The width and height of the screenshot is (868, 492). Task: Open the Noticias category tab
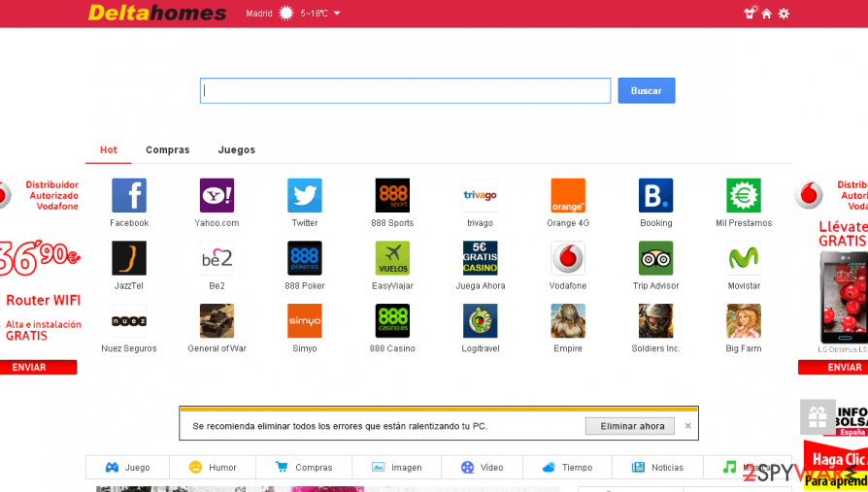click(x=657, y=468)
